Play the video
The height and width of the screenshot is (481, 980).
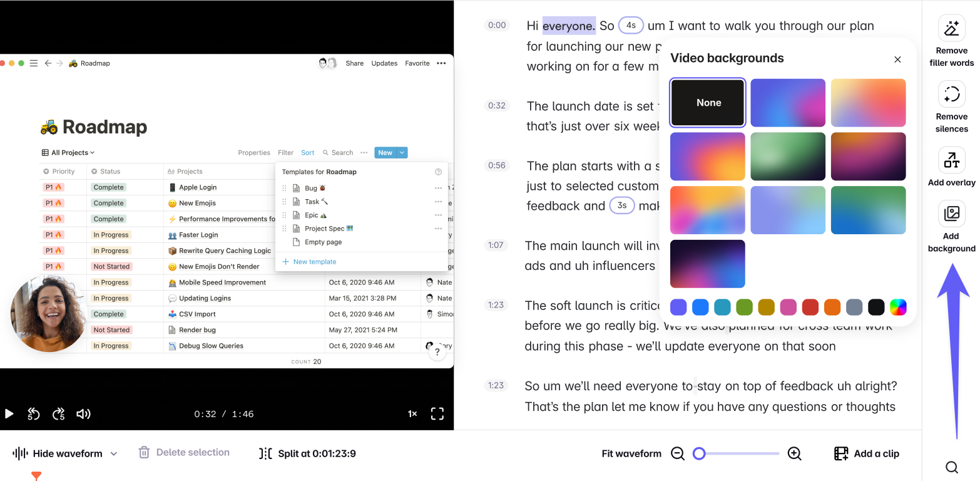[x=9, y=414]
